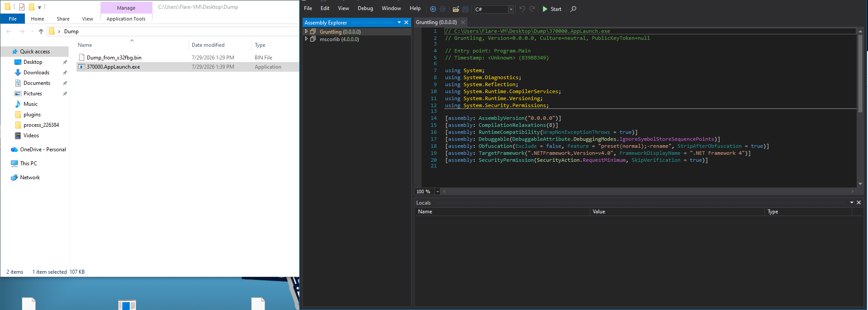Open the Assembly Explorer window position dropdown arrow
The height and width of the screenshot is (310, 868).
[399, 22]
